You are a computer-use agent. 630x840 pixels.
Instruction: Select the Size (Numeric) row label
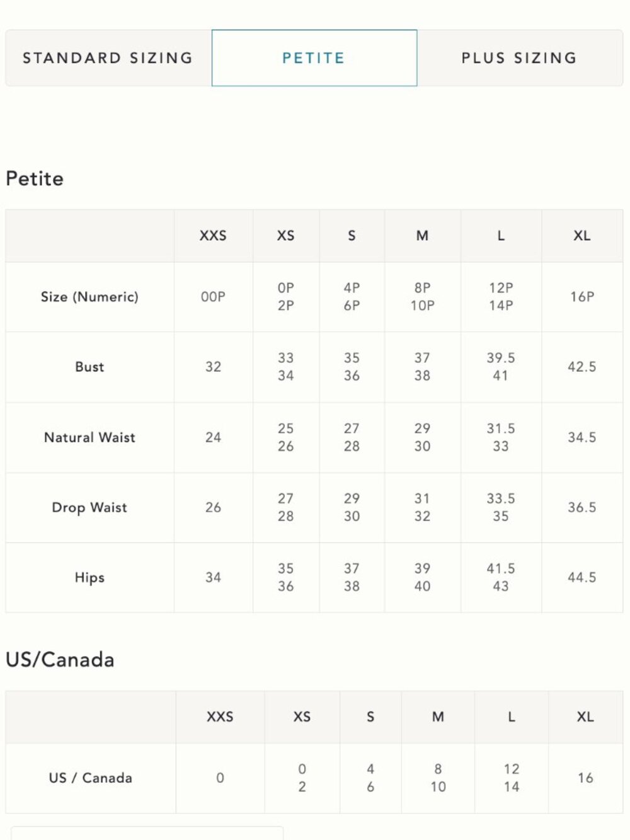[x=89, y=297]
